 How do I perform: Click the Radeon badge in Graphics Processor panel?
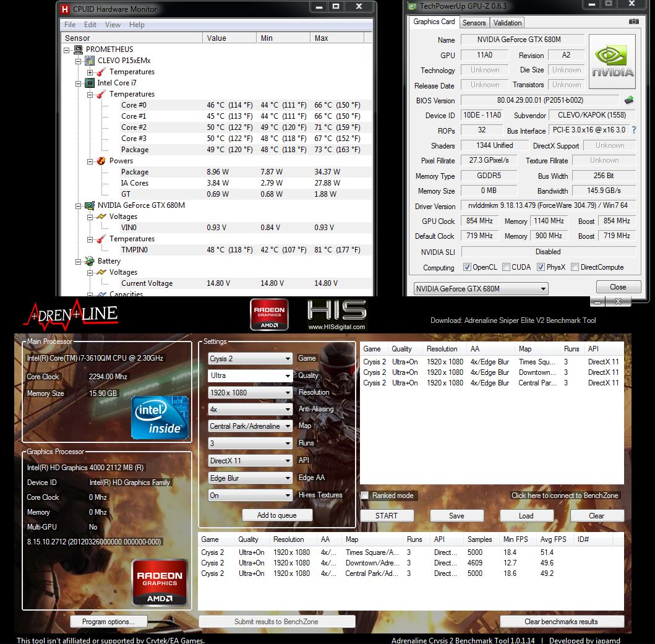coord(160,583)
